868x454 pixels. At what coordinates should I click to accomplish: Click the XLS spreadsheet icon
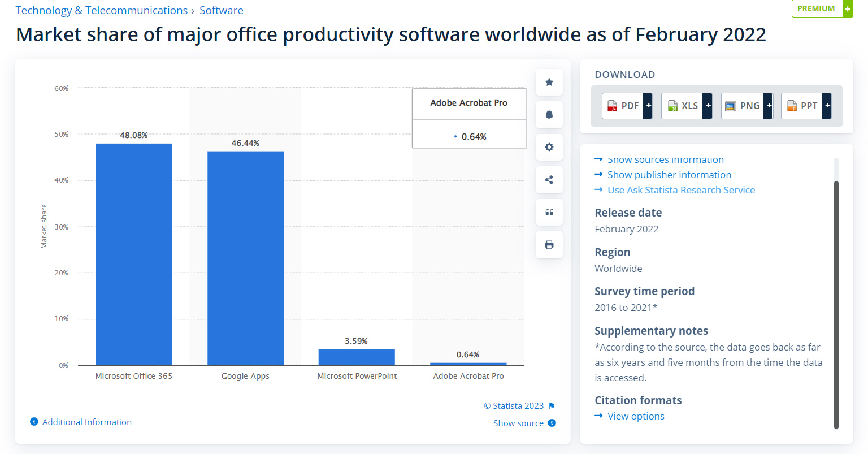point(672,106)
